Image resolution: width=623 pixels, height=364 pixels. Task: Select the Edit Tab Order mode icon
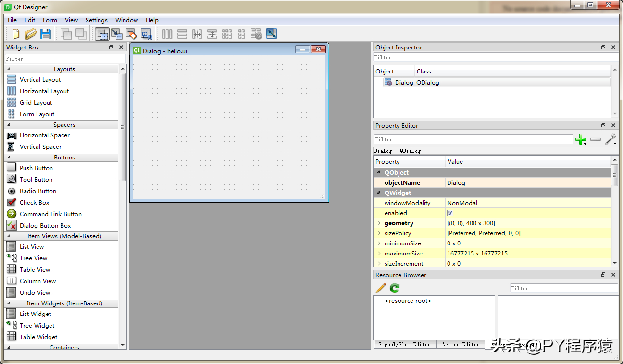[147, 34]
